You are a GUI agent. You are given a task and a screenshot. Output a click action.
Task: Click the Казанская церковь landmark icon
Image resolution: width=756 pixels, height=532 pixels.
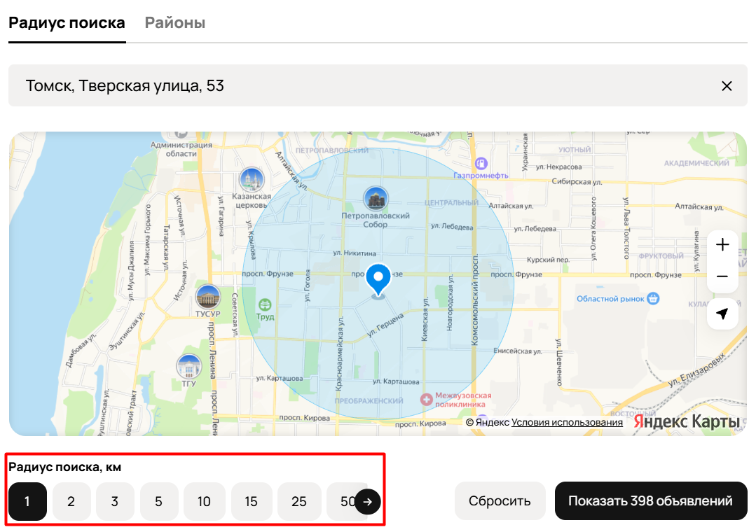[x=251, y=179]
